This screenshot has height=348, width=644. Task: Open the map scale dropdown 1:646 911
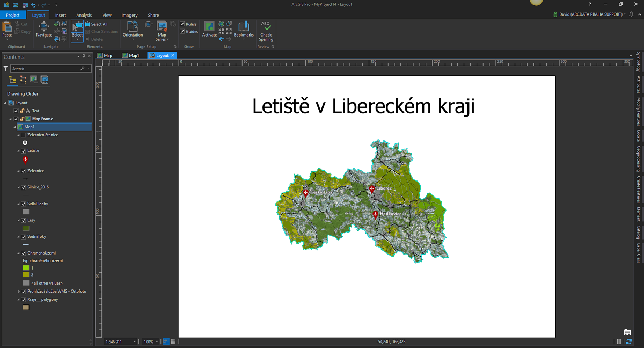coord(121,342)
